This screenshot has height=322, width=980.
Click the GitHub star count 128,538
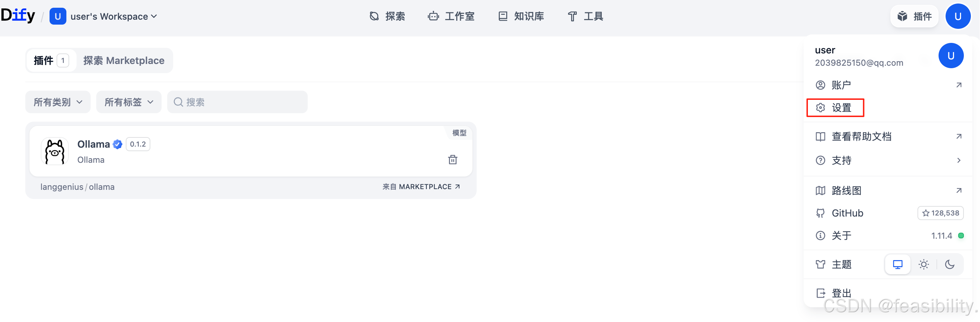(940, 213)
